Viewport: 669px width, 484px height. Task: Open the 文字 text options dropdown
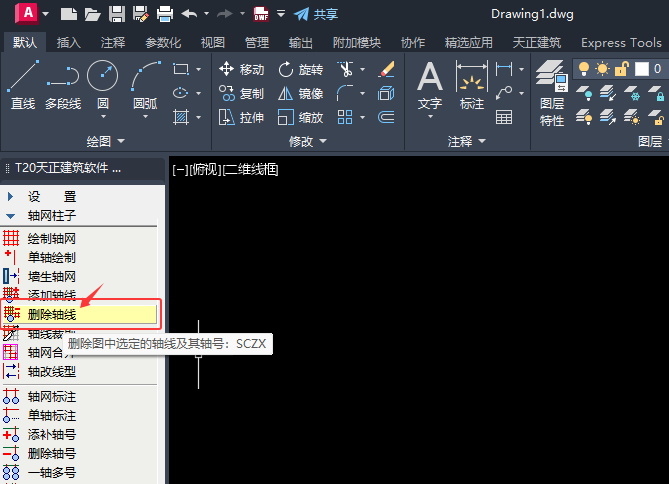[430, 117]
